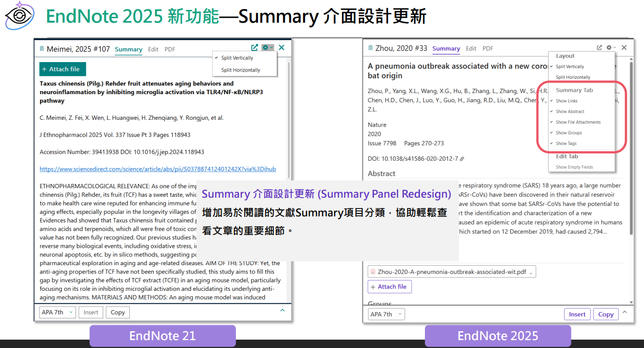Screen dimensions: 644x348
Task: Click the pop-out icon on the Zhou, 2020 panel
Action: click(x=599, y=47)
